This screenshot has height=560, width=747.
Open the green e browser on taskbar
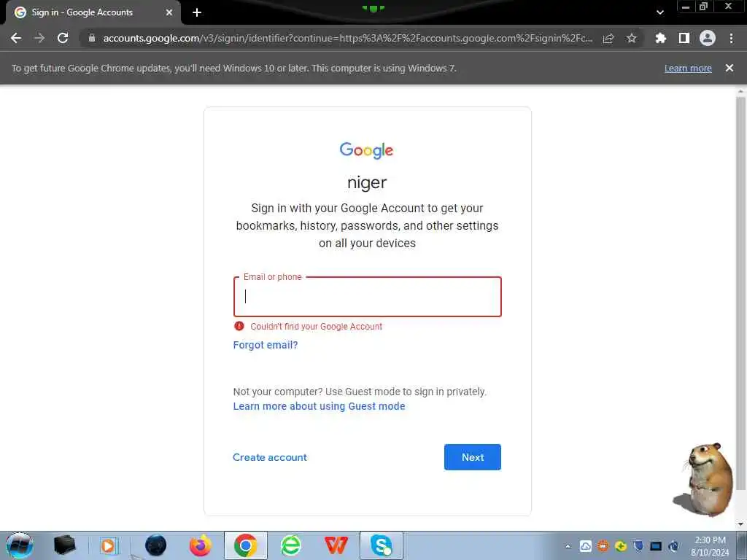290,545
